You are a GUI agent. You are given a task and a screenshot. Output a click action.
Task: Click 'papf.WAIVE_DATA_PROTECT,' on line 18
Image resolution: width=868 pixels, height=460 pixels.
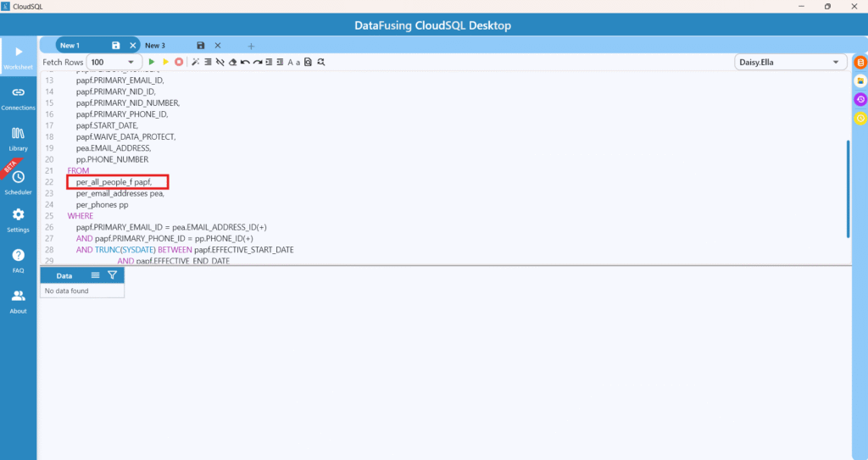point(125,136)
